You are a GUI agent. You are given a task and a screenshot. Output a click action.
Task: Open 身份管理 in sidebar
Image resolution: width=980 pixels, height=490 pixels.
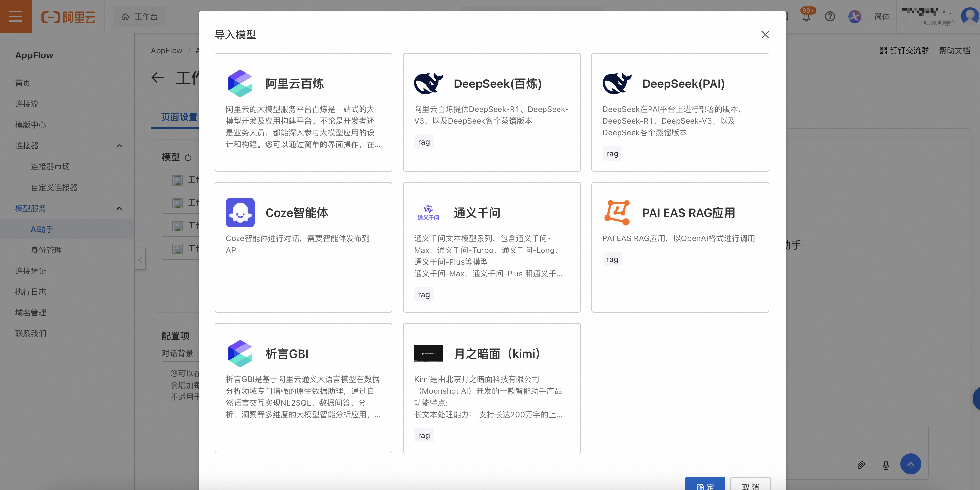(x=46, y=250)
